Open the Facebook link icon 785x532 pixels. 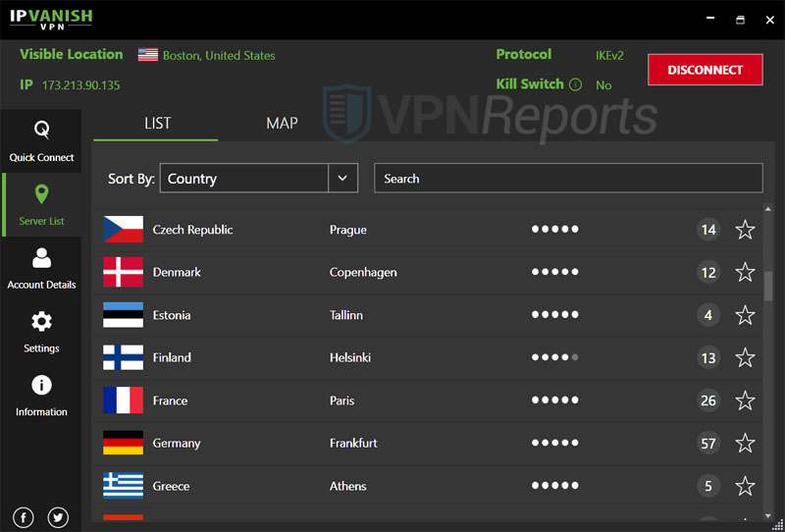[24, 517]
